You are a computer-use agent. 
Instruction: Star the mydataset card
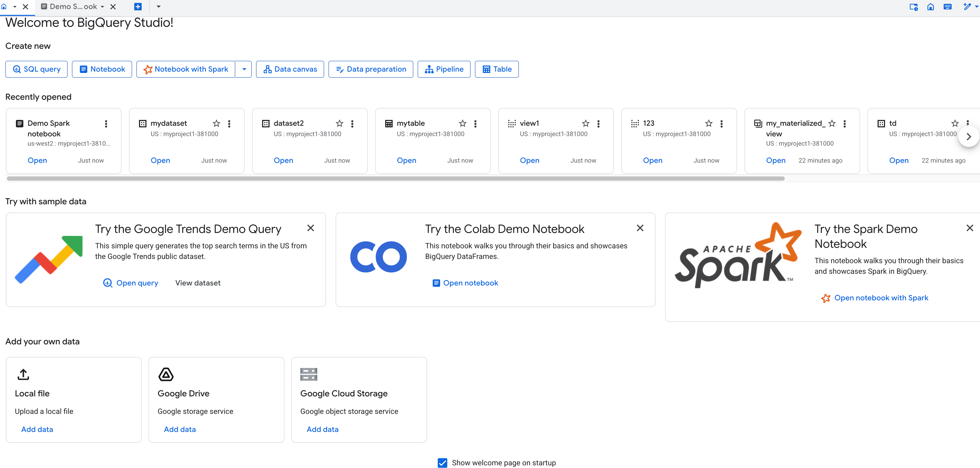point(216,123)
